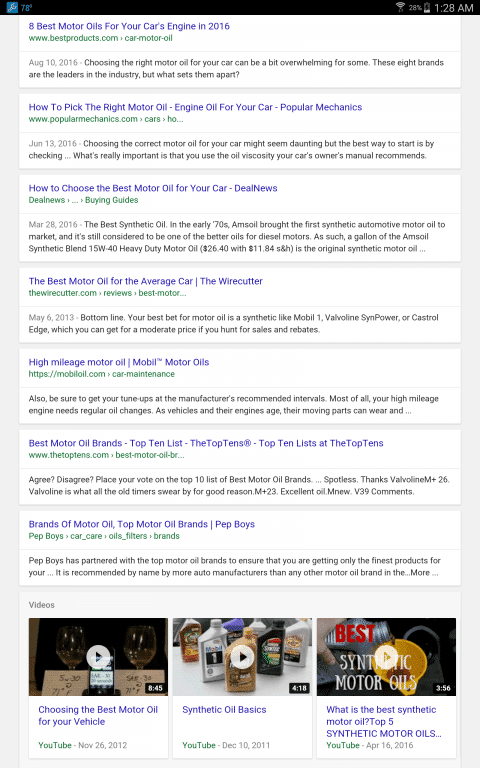Open 'Synthetic Oil Basics' video title
The height and width of the screenshot is (768, 480).
pos(224,710)
